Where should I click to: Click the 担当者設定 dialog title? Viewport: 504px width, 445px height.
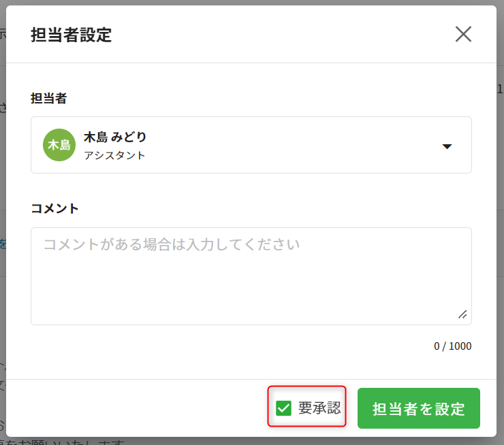pyautogui.click(x=72, y=35)
